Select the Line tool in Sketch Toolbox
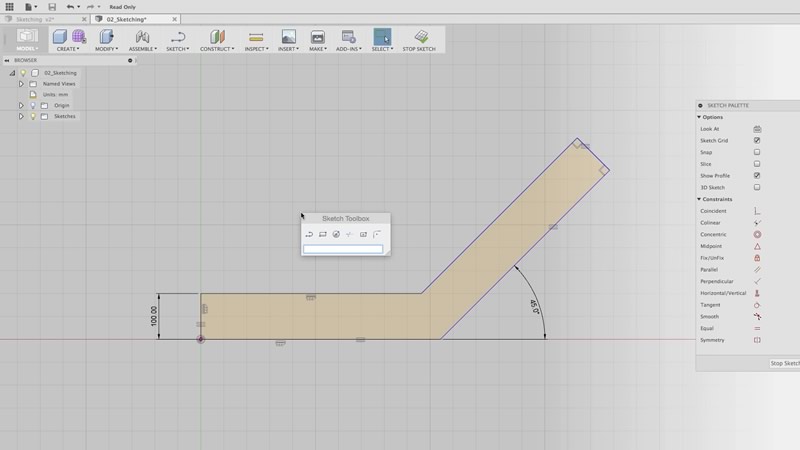800x450 pixels. [x=310, y=234]
